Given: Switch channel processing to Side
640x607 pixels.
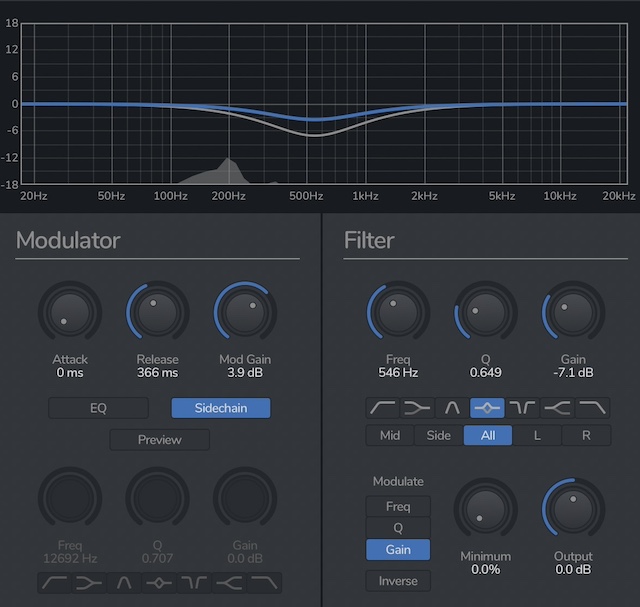Looking at the screenshot, I should click(x=439, y=435).
